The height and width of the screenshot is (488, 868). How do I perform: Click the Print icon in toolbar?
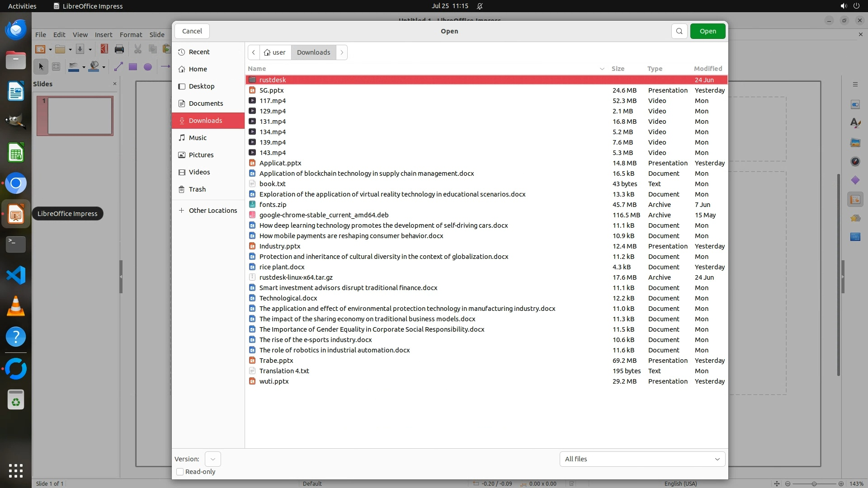(119, 49)
